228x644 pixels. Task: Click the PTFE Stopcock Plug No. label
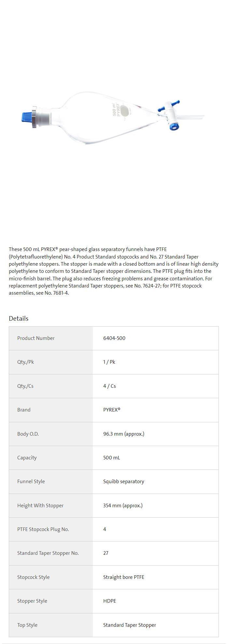coord(43,529)
